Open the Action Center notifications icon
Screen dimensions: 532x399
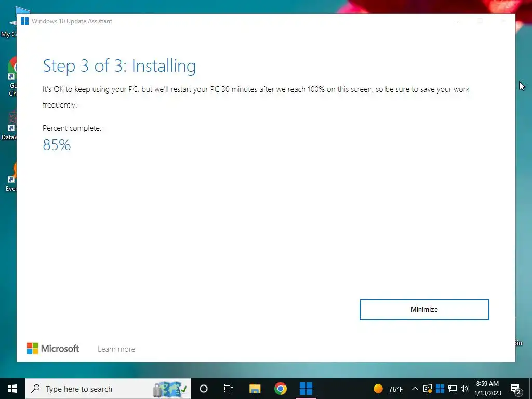point(516,389)
